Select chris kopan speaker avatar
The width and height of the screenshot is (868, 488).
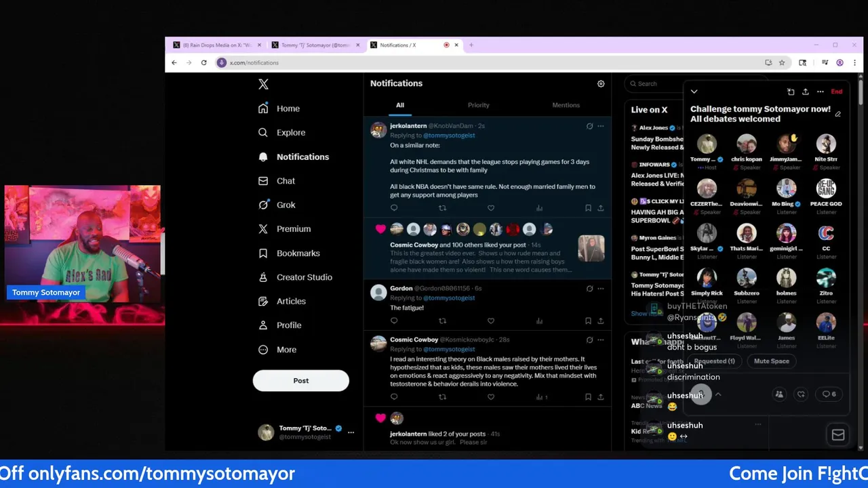click(x=747, y=144)
